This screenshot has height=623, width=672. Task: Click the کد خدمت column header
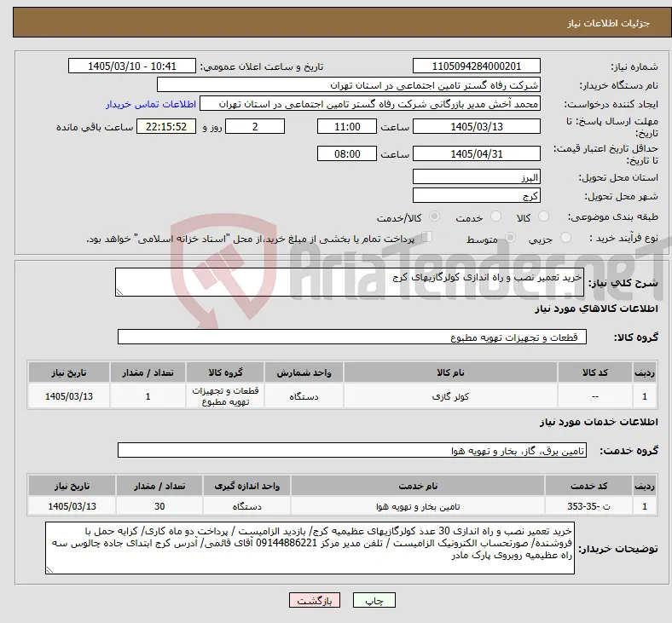coord(589,486)
